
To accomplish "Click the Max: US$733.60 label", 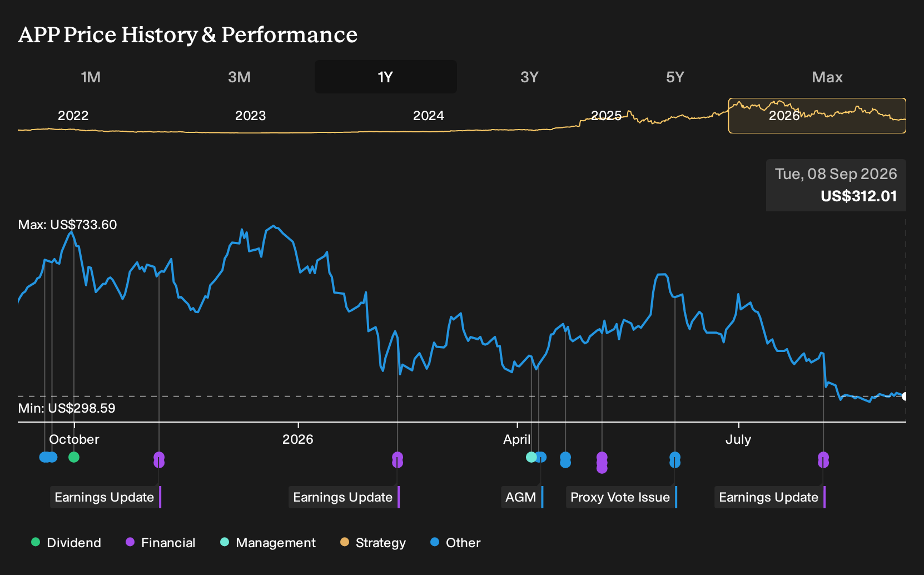I will tap(68, 225).
